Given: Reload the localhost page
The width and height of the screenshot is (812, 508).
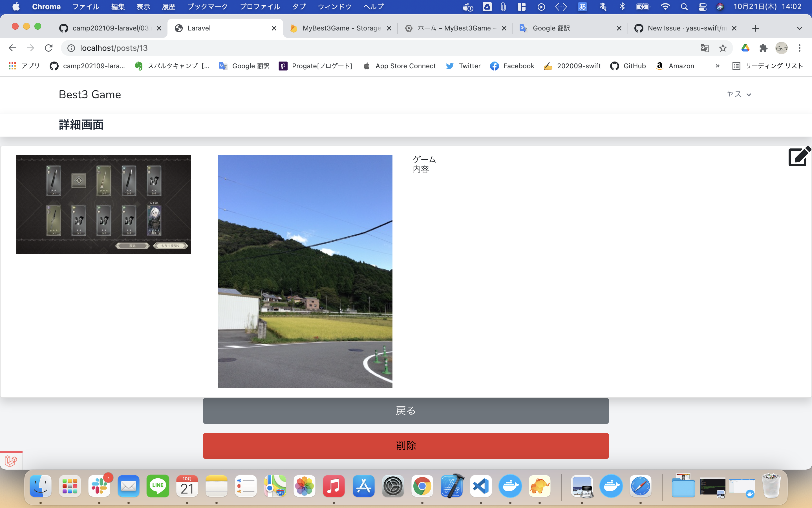Looking at the screenshot, I should pyautogui.click(x=49, y=48).
